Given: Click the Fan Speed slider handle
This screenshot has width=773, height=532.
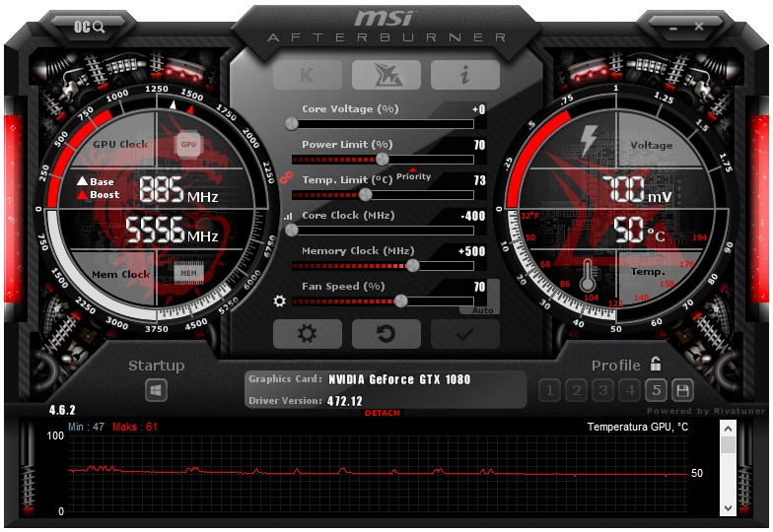Looking at the screenshot, I should pyautogui.click(x=400, y=301).
